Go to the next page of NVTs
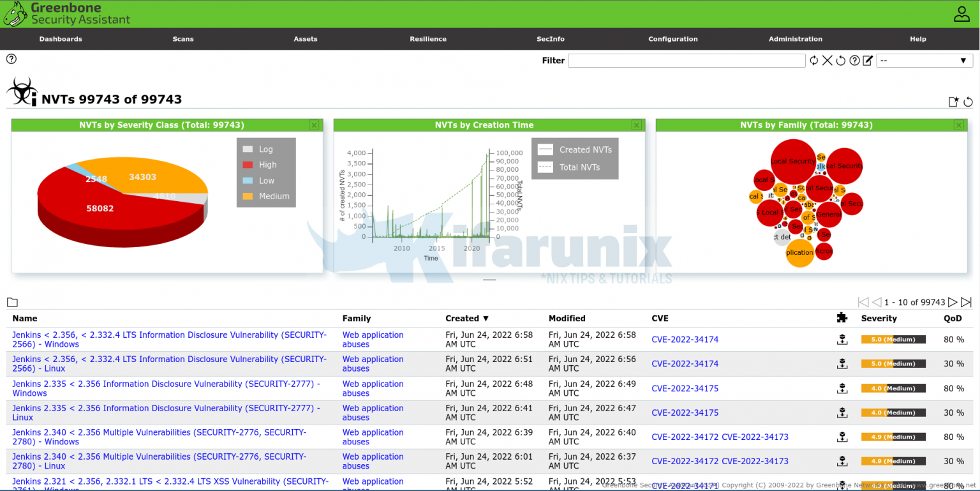This screenshot has height=491, width=980. click(953, 302)
